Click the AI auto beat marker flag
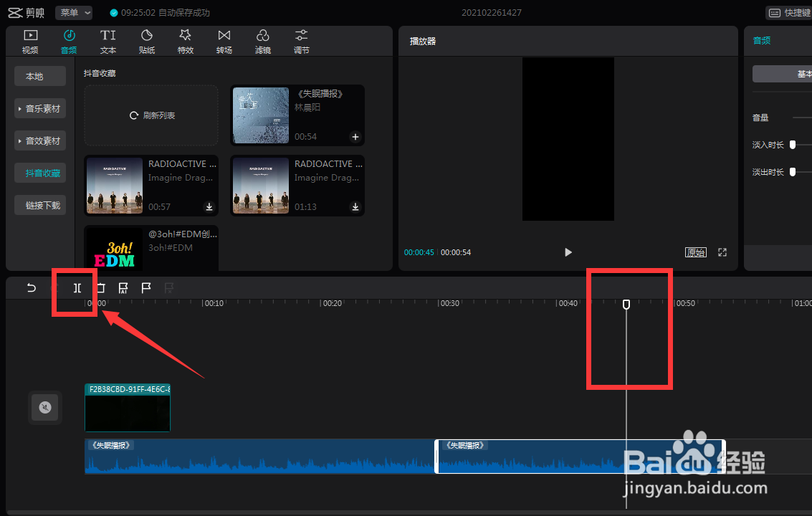The height and width of the screenshot is (516, 812). tap(123, 288)
